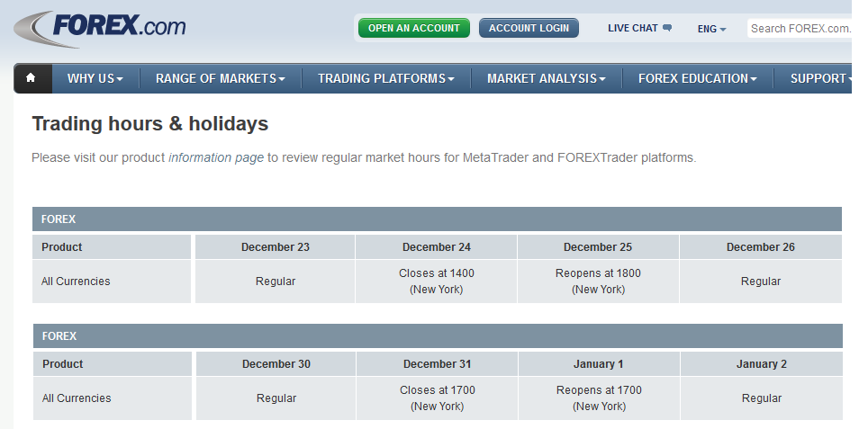868x429 pixels.
Task: Go to the home icon in navbar
Action: (x=32, y=78)
